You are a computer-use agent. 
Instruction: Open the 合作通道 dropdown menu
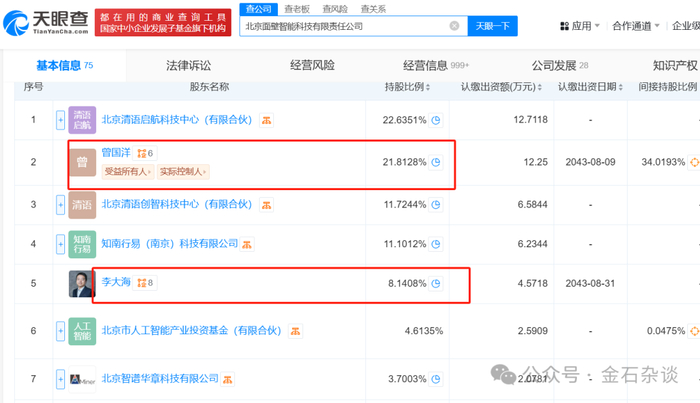tap(636, 26)
